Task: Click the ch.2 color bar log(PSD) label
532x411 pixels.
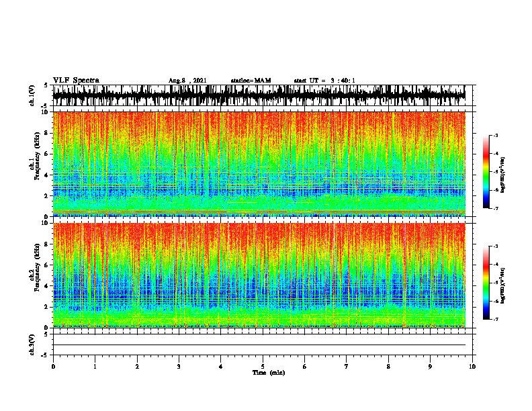Action: point(503,285)
